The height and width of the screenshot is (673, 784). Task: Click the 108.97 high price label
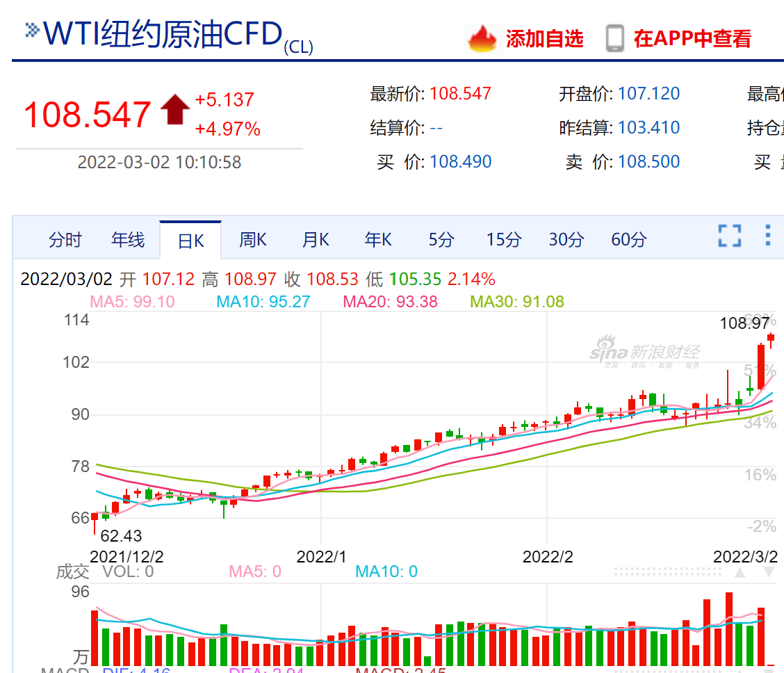click(x=744, y=323)
